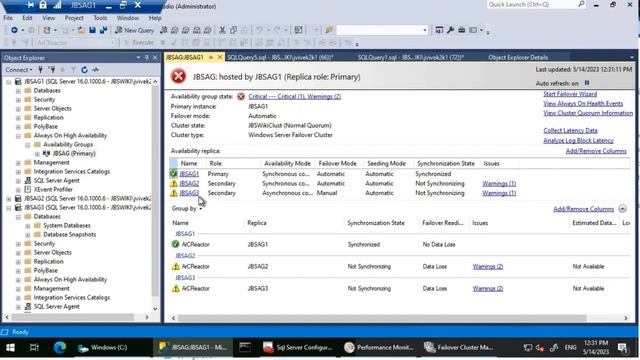This screenshot has width=640, height=360.
Task: Pin the Object Explorer panel with Auto Hide
Action: click(x=147, y=58)
